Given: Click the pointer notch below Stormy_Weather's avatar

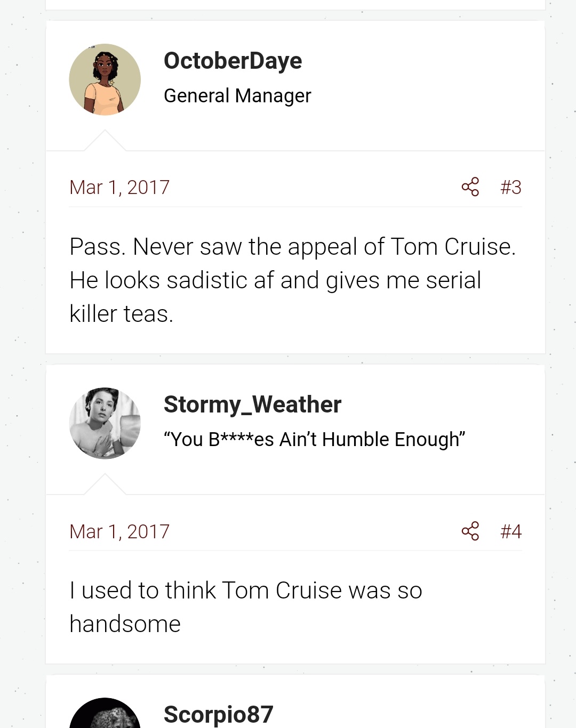Looking at the screenshot, I should click(x=105, y=484).
